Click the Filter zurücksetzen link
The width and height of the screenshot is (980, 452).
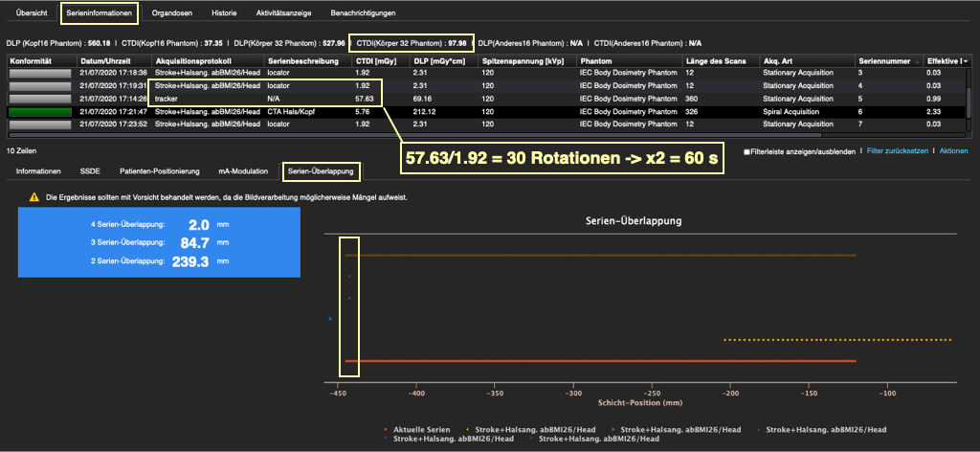[x=900, y=151]
